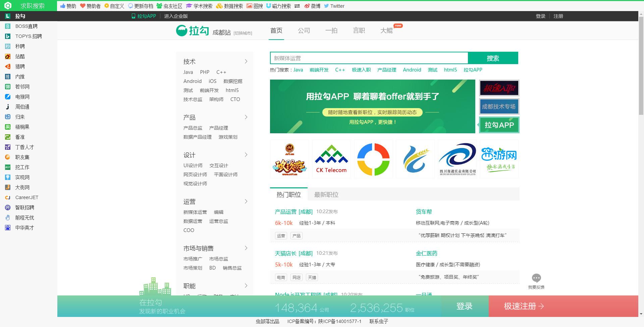The height and width of the screenshot is (327, 644).
Task: Click the 极速注册 button
Action: pos(523,306)
